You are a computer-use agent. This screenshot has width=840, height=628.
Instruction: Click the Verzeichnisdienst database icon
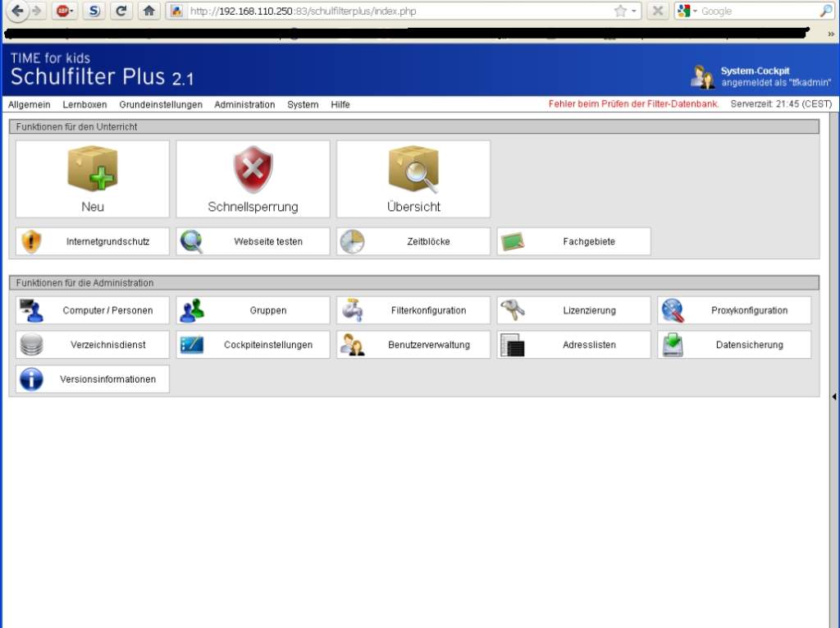(x=31, y=345)
